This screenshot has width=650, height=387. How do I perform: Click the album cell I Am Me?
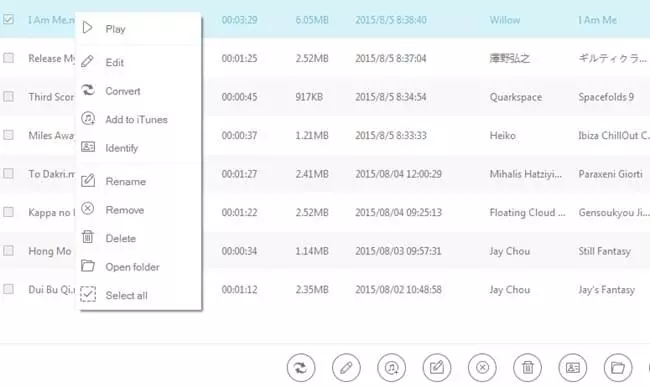click(x=597, y=20)
